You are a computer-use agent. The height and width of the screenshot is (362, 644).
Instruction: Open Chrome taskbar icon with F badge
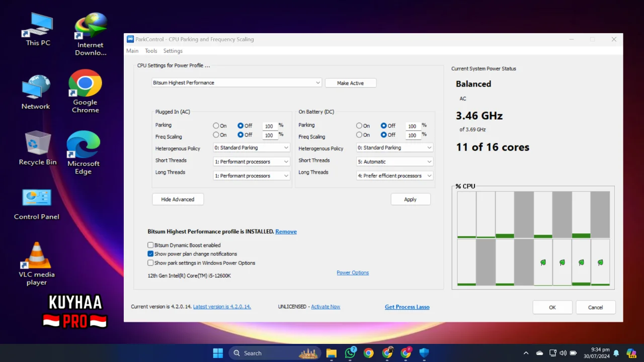coord(406,353)
